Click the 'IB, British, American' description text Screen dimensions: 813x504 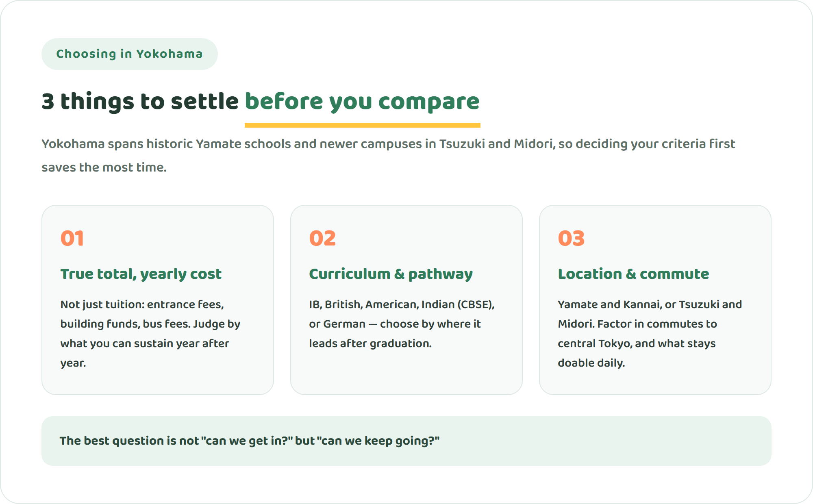coord(402,324)
